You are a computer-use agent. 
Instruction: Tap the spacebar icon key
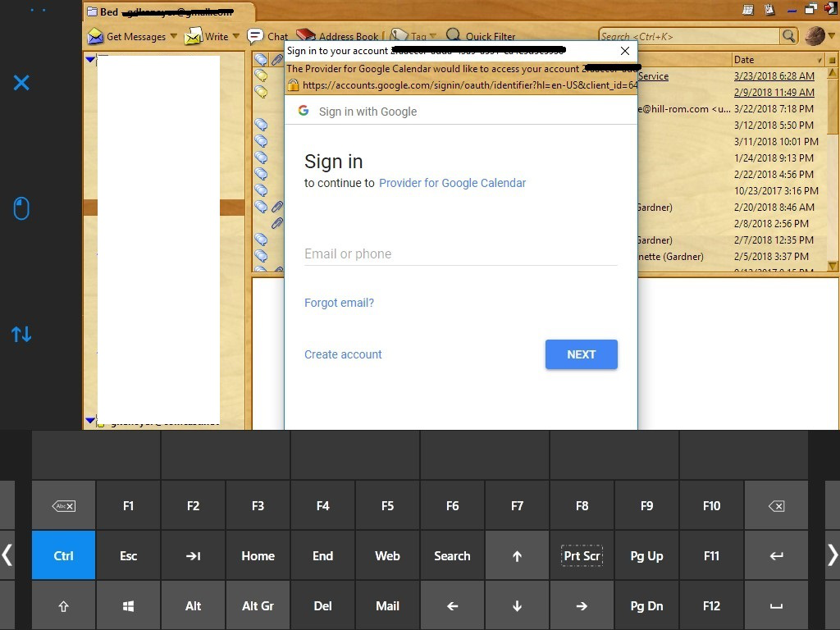776,606
